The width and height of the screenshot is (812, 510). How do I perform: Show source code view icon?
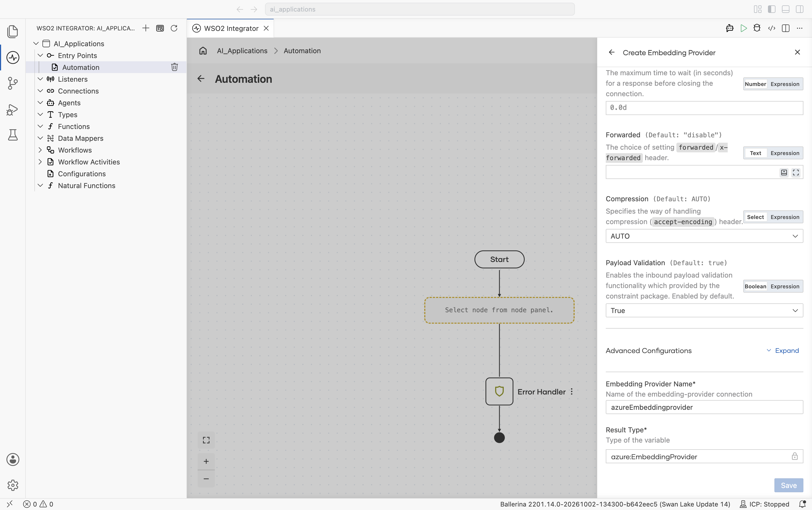(771, 28)
